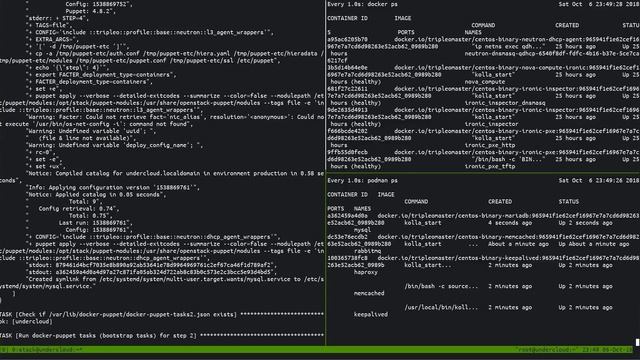
Task: Select podman container ID a362459a4d0a
Action: tap(347, 216)
